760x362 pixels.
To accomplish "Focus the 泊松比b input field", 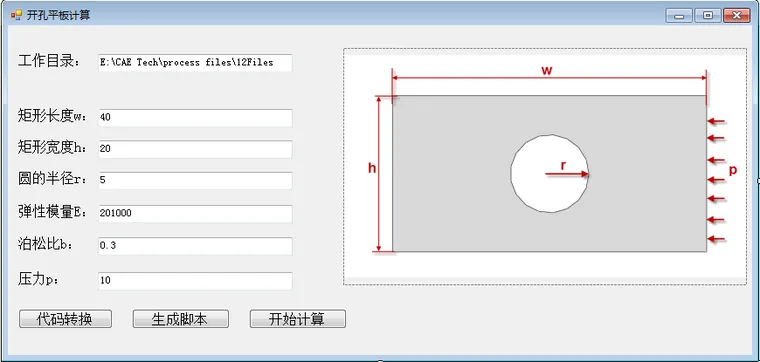I will point(195,246).
